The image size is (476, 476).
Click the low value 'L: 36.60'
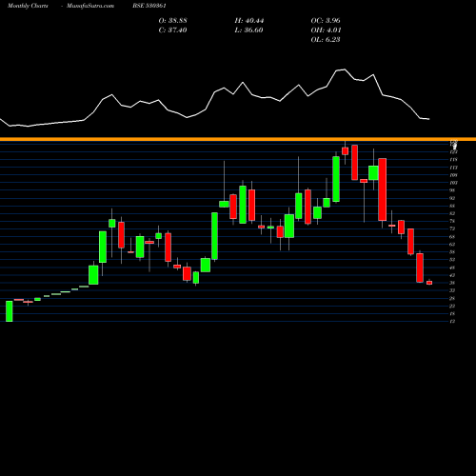coord(249,30)
